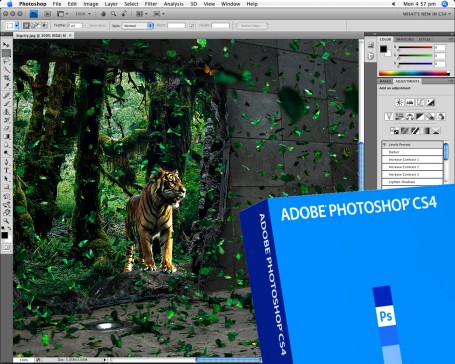Enable the Anti-alias checkbox

tap(87, 26)
